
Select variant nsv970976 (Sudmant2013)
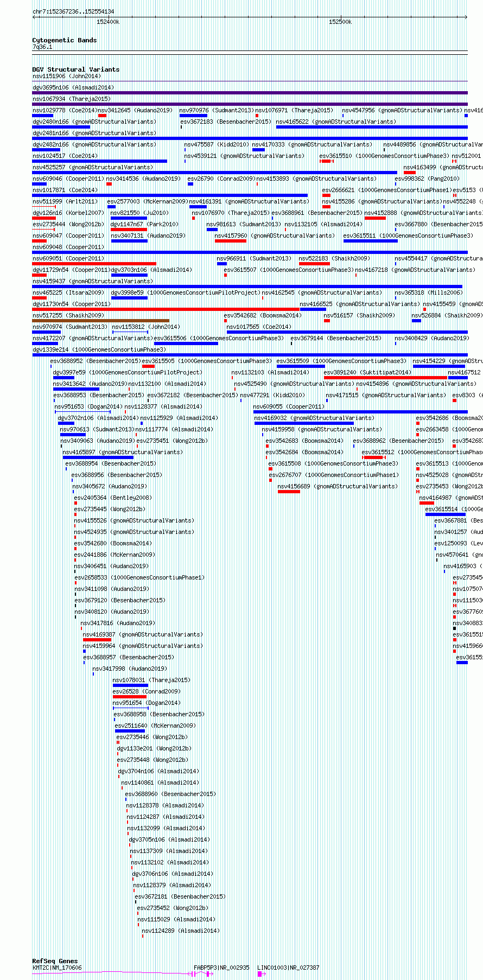point(216,111)
